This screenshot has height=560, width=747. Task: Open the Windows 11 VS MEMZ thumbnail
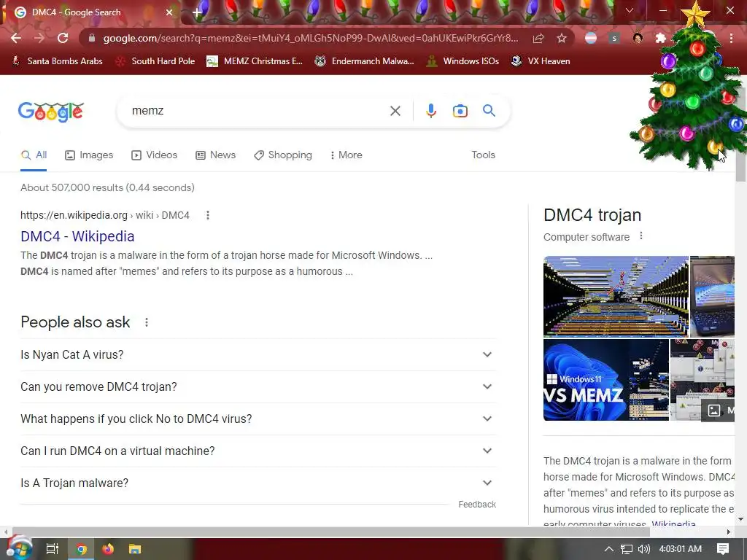(x=606, y=379)
